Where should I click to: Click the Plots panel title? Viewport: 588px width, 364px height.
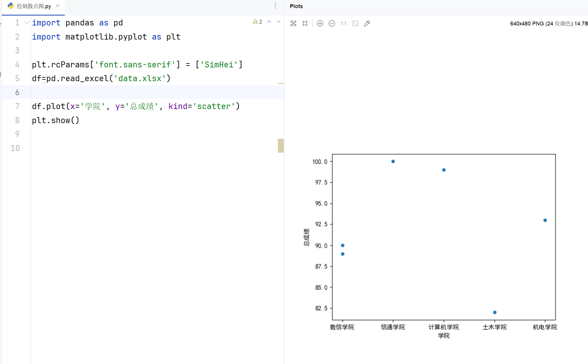click(296, 6)
